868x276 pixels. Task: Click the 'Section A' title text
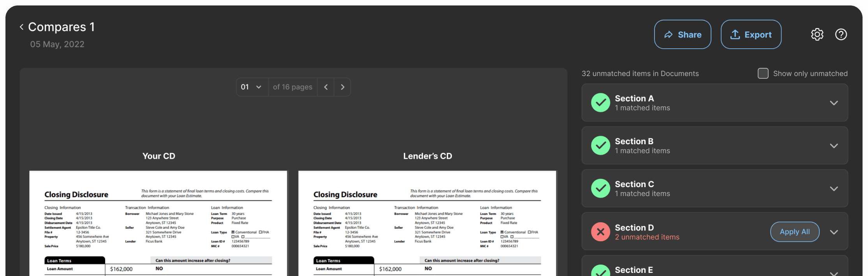click(x=634, y=98)
